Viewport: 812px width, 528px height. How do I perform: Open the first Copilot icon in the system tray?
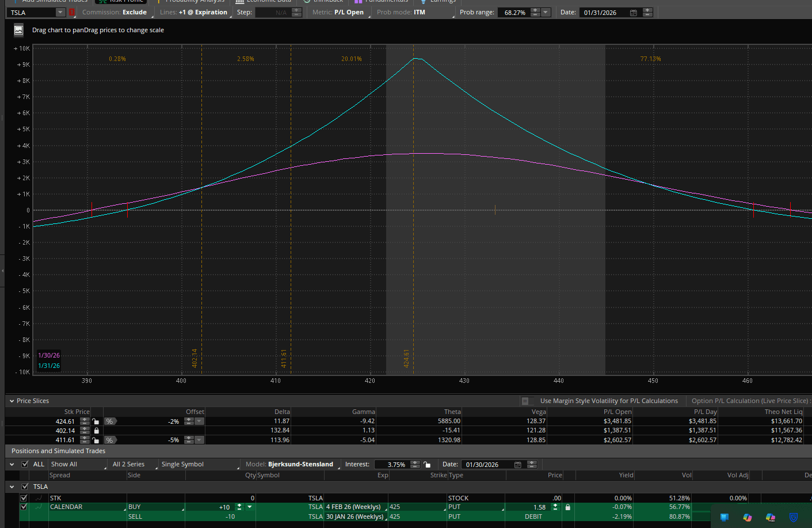748,517
